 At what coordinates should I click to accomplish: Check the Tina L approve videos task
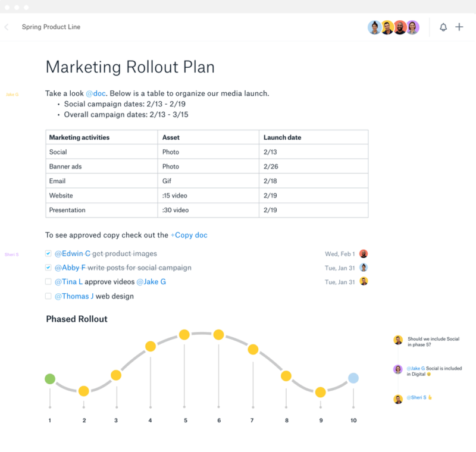[x=48, y=282]
